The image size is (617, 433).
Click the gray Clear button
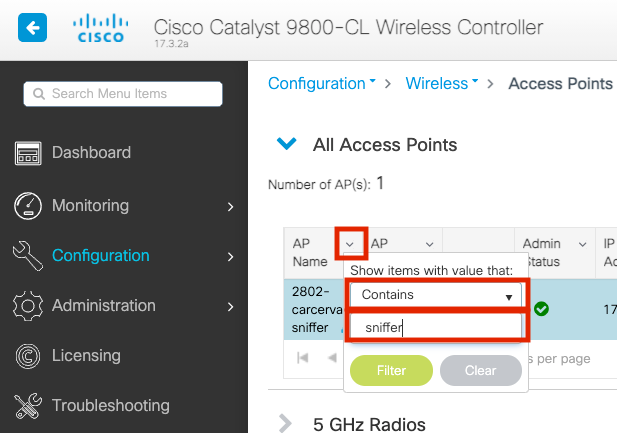coord(481,370)
